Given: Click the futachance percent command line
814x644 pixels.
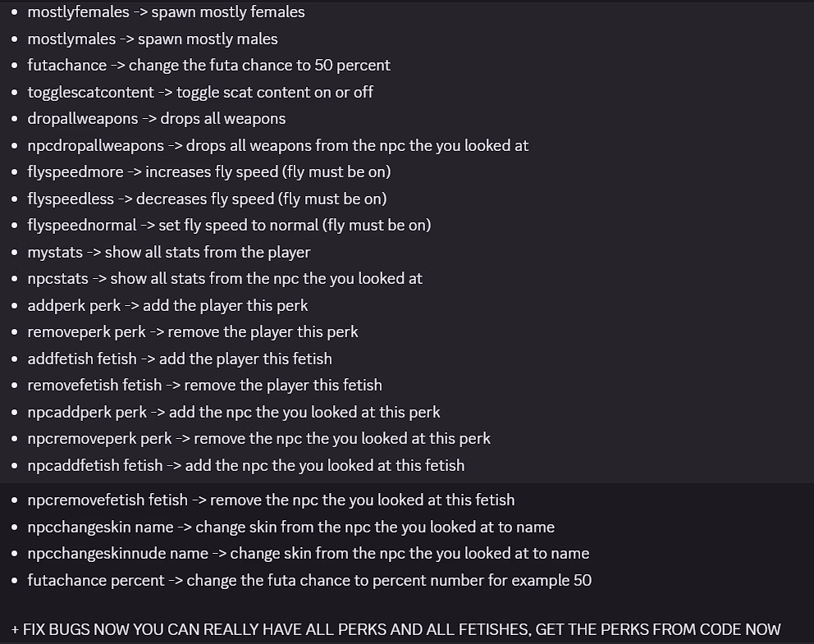Looking at the screenshot, I should 309,580.
